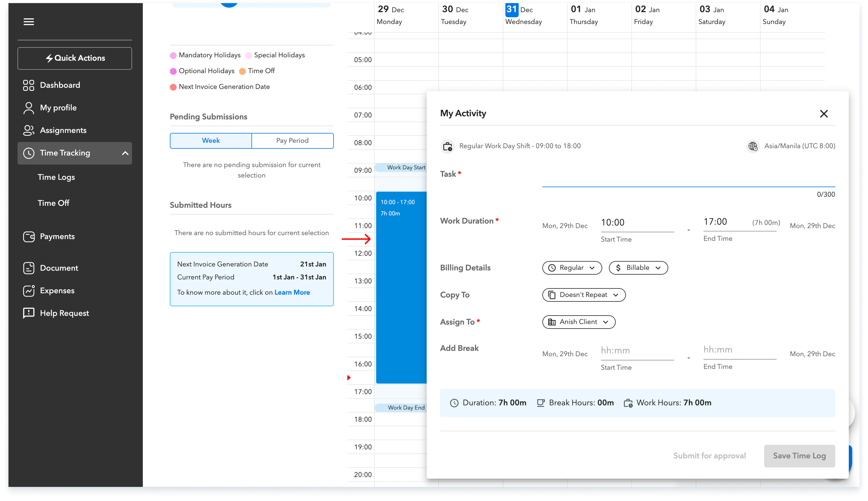868x501 pixels.
Task: Click the Assignments people icon
Action: (x=29, y=130)
